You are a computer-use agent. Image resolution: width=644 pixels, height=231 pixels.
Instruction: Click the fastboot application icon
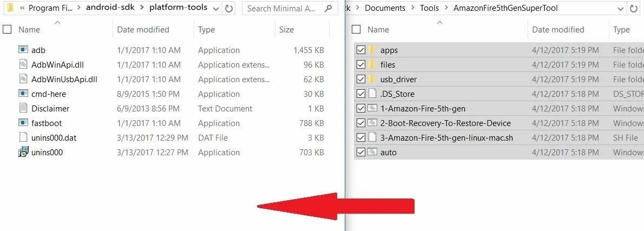tap(23, 123)
